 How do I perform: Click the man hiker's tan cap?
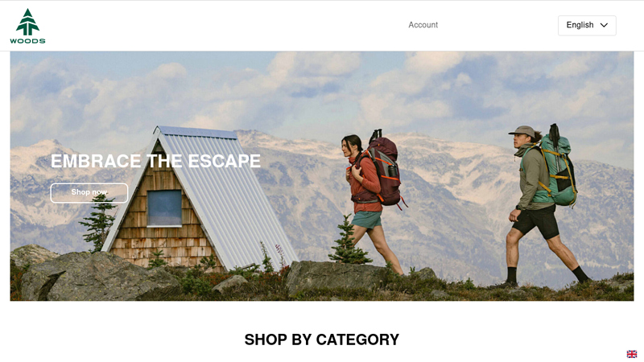tap(522, 131)
